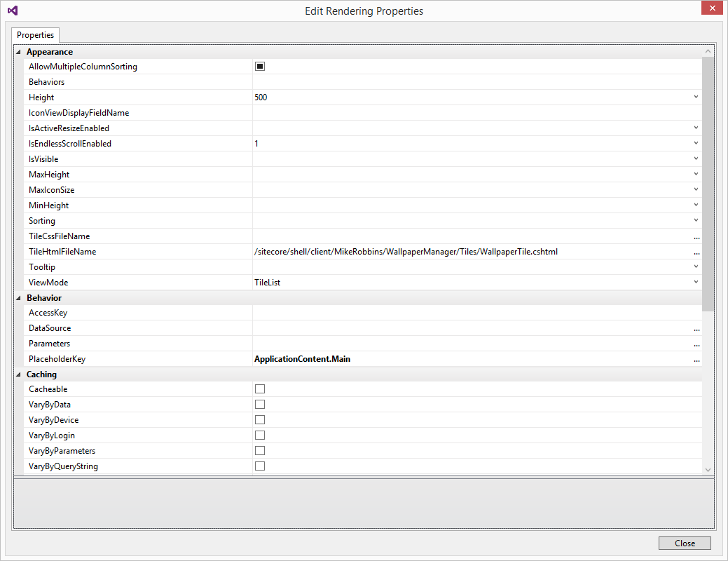Select the Properties tab
Viewport: 728px width, 561px height.
pyautogui.click(x=35, y=35)
